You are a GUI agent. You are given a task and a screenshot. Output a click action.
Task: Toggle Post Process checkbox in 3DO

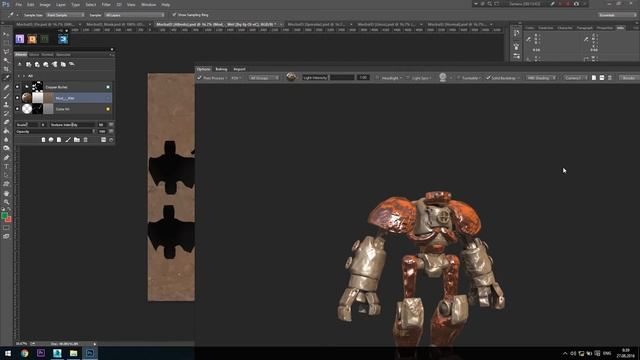(200, 78)
